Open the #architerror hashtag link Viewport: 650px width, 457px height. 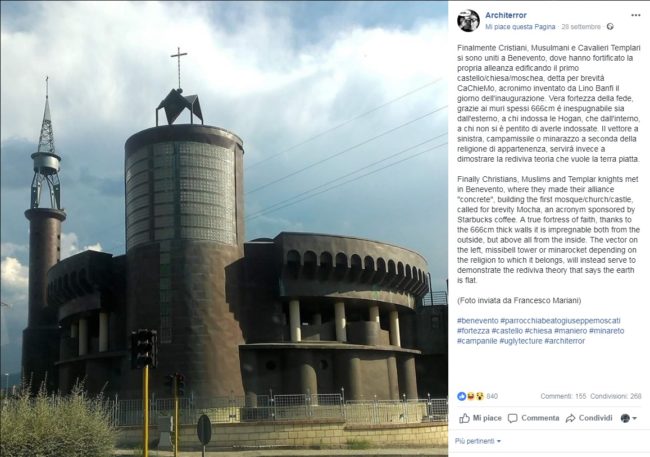click(x=564, y=341)
